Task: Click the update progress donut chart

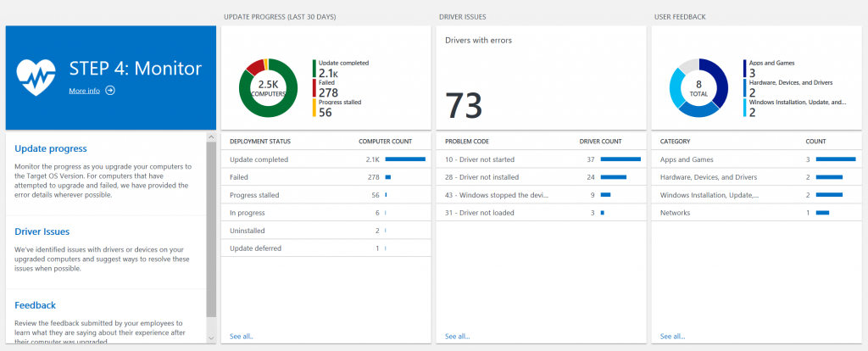Action: point(268,87)
